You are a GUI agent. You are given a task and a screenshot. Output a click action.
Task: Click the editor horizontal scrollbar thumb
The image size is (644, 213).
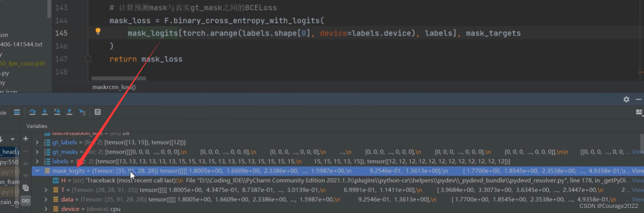point(119,78)
